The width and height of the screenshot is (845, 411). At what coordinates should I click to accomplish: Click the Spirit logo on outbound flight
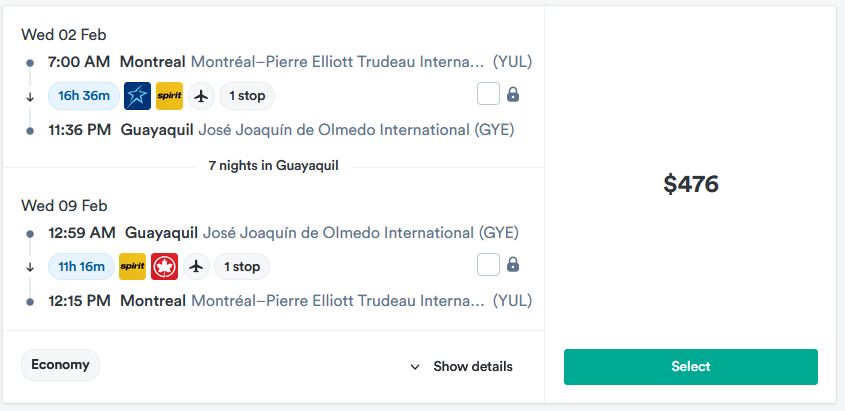coord(169,96)
